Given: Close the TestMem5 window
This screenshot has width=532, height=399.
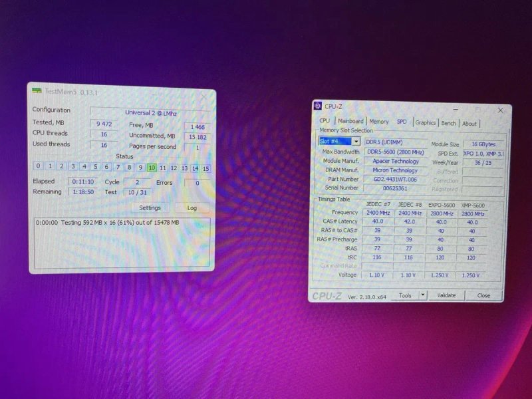Looking at the screenshot, I should (x=203, y=97).
